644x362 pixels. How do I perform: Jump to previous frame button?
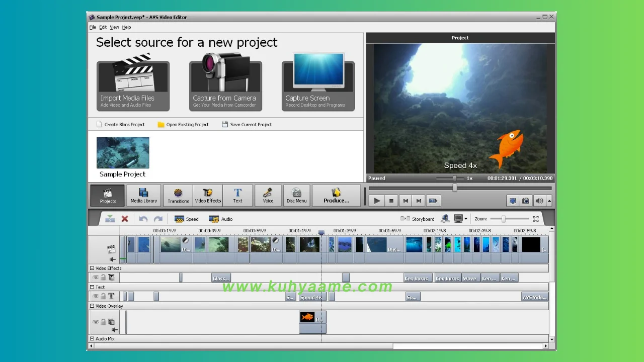[x=406, y=201]
